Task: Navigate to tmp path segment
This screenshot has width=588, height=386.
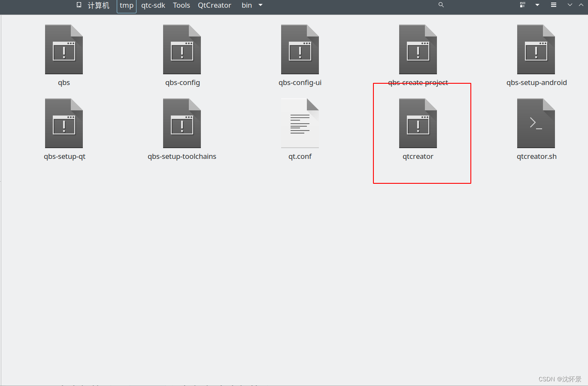Action: coord(127,6)
